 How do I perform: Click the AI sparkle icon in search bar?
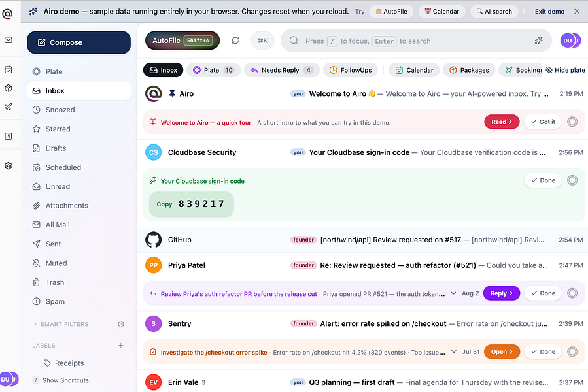pos(538,41)
